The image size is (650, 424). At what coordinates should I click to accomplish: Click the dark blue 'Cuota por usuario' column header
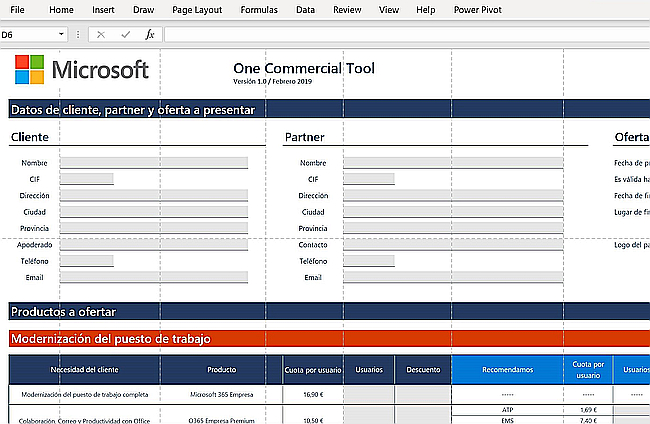click(313, 370)
